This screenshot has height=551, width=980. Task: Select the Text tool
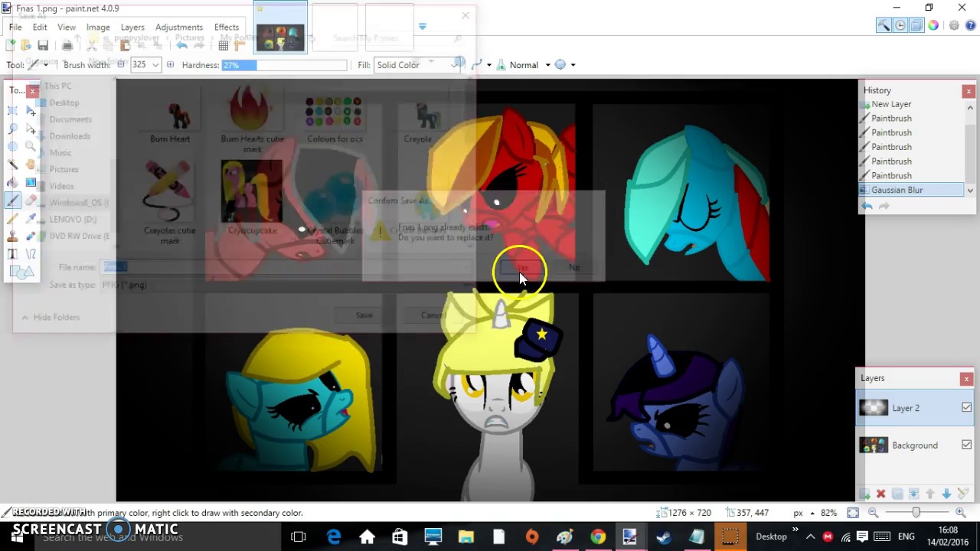(x=13, y=253)
